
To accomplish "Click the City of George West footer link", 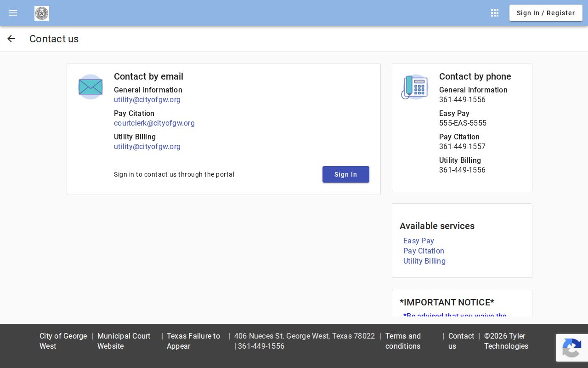I will [x=63, y=341].
